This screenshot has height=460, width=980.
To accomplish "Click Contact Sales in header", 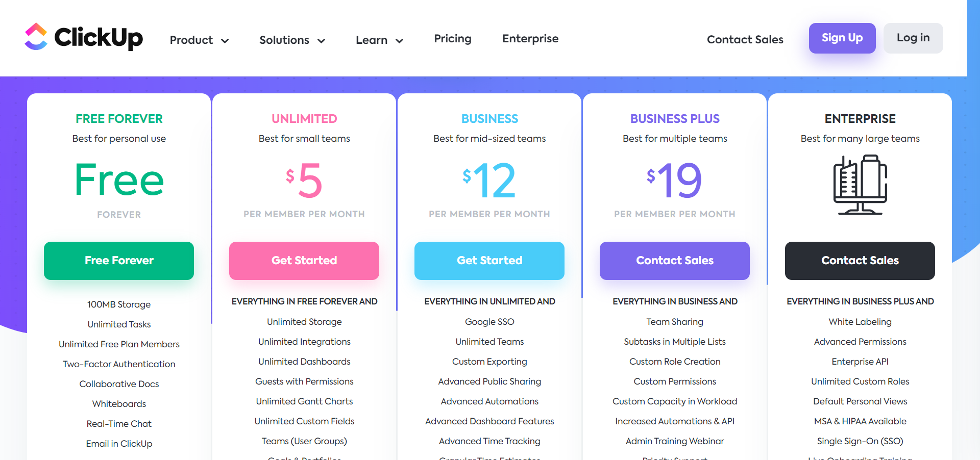I will (x=745, y=39).
